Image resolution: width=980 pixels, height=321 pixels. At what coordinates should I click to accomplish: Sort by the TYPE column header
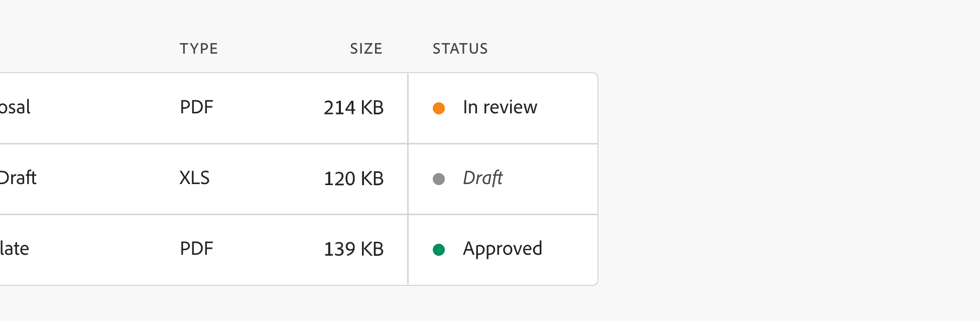point(199,49)
